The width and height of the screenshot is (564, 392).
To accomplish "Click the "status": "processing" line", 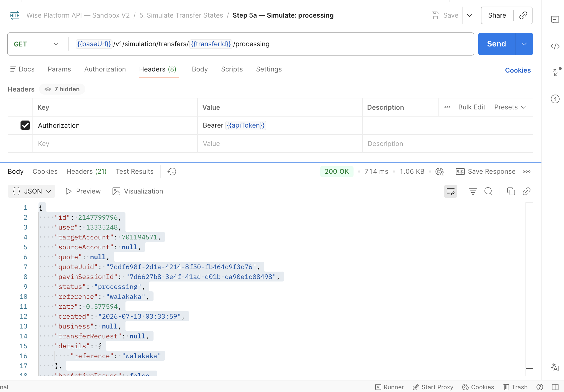I will 100,287.
